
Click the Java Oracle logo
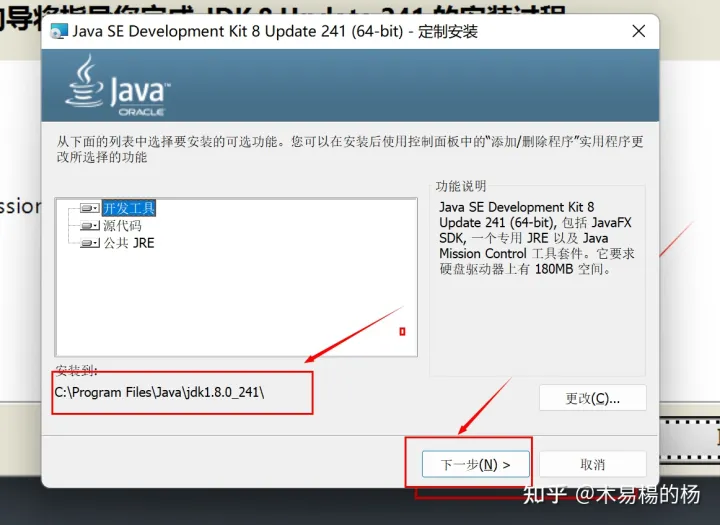(x=118, y=86)
